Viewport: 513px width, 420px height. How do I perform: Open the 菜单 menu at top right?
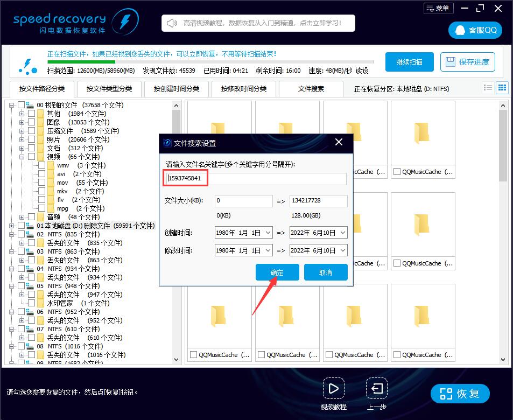tap(438, 8)
